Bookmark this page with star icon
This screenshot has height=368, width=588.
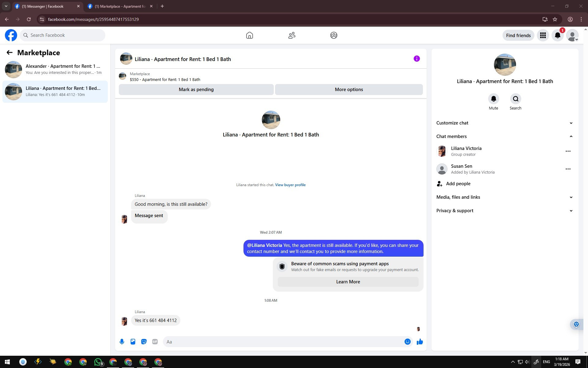point(555,19)
